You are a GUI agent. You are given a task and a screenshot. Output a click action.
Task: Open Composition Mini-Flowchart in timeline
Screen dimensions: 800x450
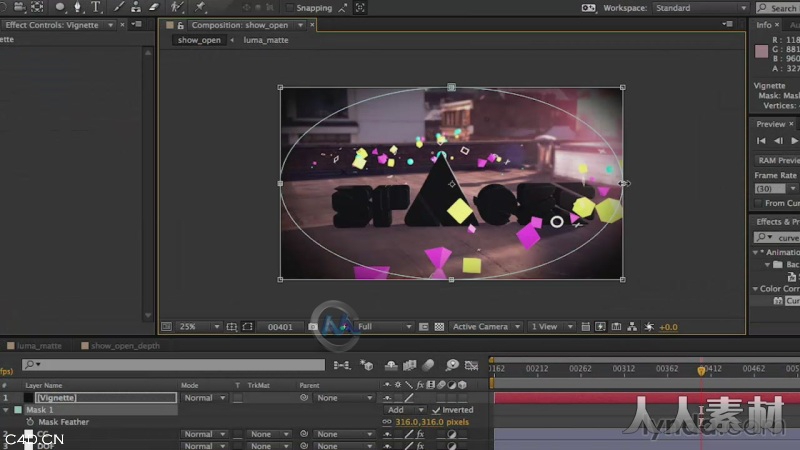point(342,365)
